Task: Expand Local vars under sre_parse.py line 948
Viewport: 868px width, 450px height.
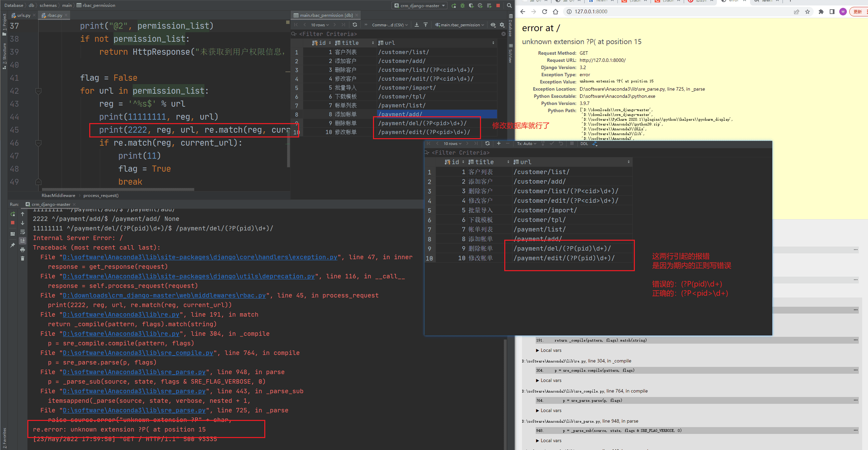Action: (x=549, y=440)
